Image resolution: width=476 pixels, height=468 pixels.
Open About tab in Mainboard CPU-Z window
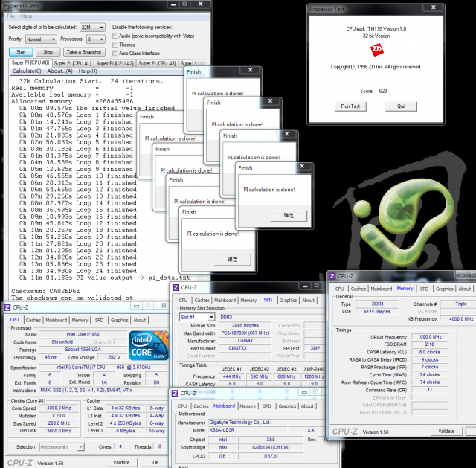click(307, 406)
